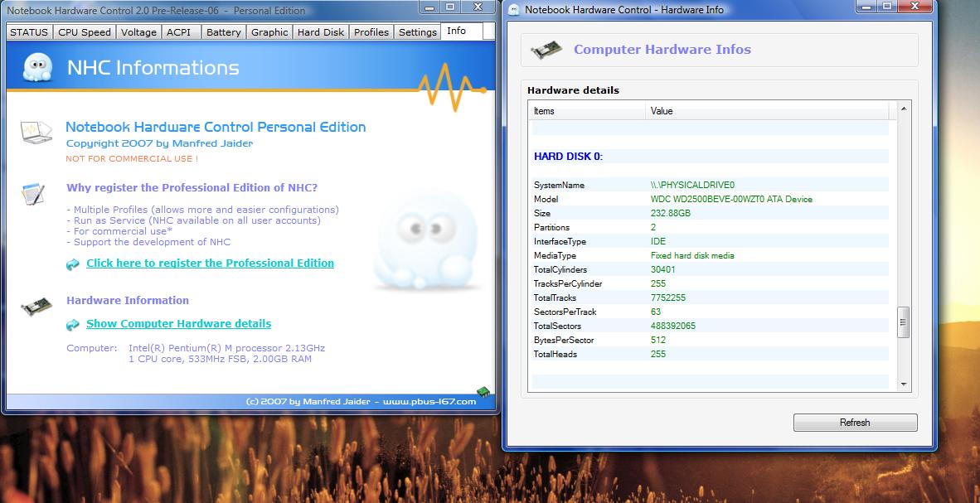
Task: Click scroll up arrow in hardware list
Action: coord(903,109)
